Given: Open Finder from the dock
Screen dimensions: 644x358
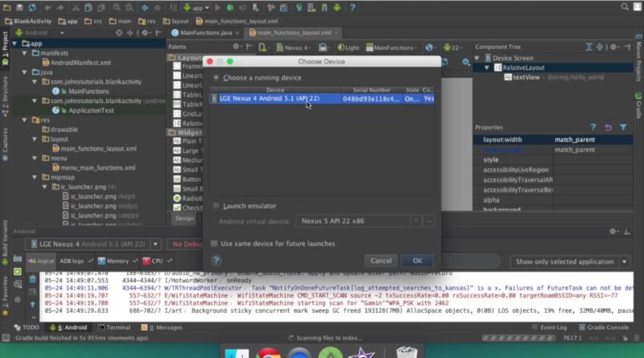Looking at the screenshot, I should 237,353.
